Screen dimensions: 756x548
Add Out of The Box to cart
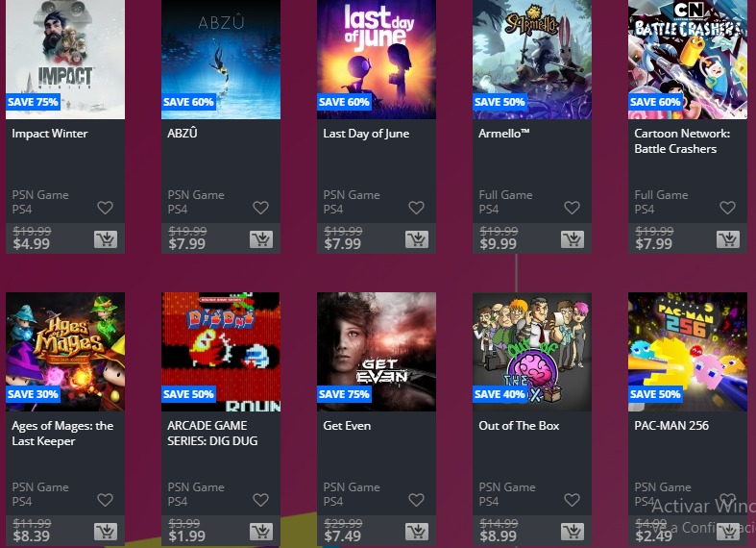point(573,532)
